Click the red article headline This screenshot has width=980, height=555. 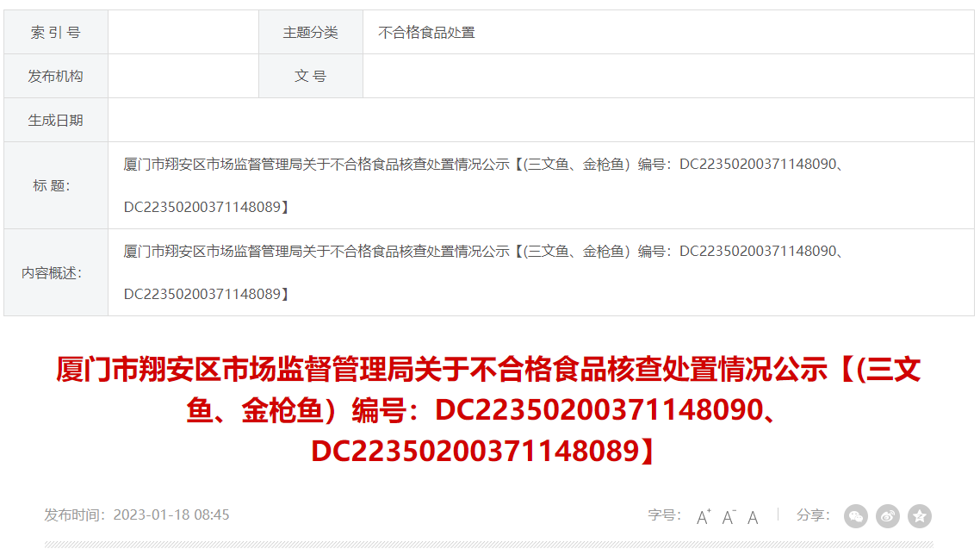(488, 410)
